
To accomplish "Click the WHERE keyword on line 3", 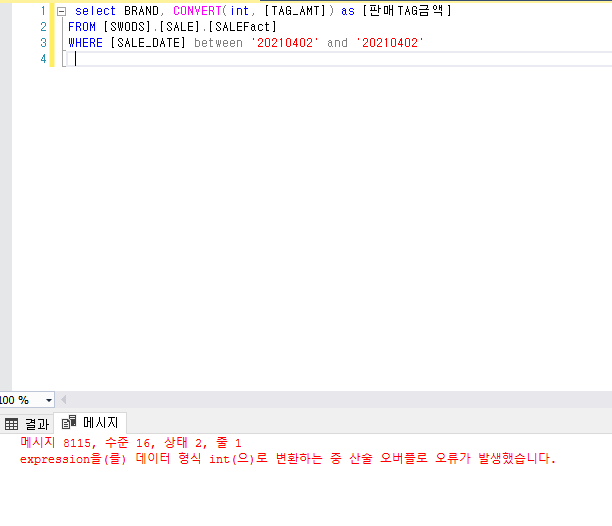I will pos(85,43).
